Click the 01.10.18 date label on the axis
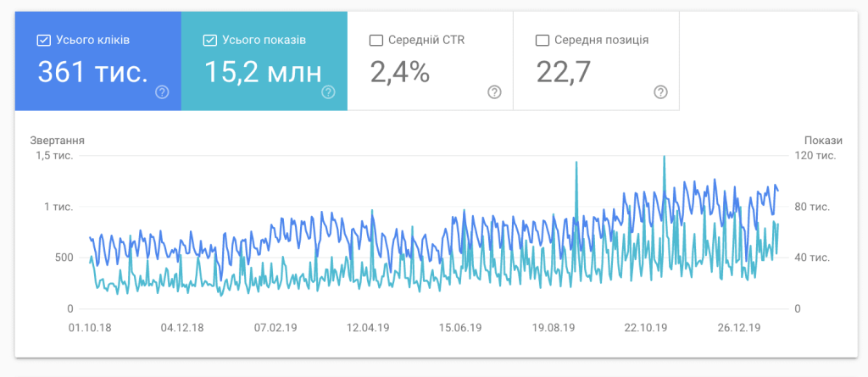Screen dimensions: 868x377 tap(89, 327)
